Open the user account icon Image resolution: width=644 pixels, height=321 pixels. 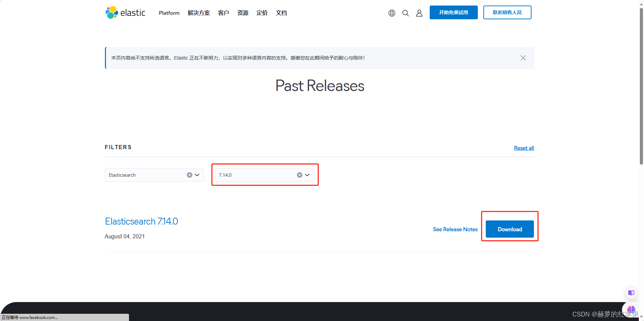(x=419, y=13)
